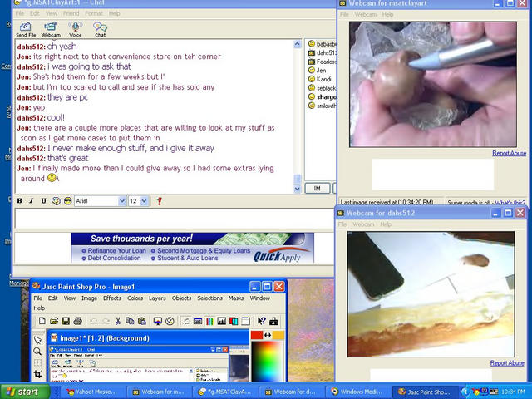Click the Paste icon in Paint Shop Pro
Screen dimensions: 532x399
(142, 321)
